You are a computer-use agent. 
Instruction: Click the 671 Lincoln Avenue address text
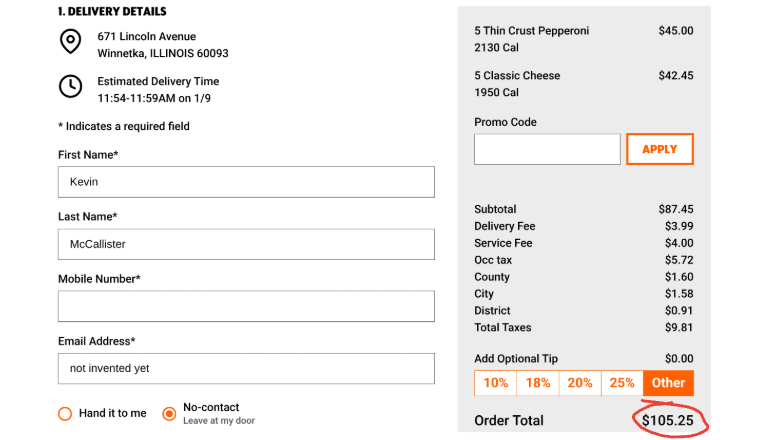(x=146, y=37)
